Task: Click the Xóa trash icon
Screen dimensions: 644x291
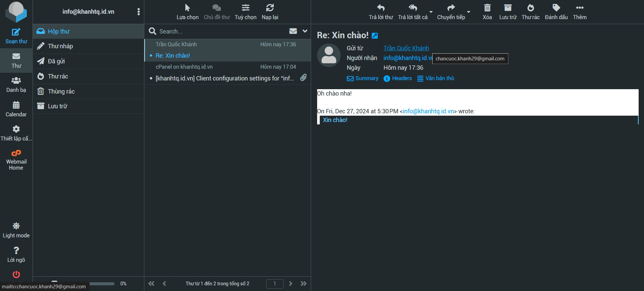Action: tap(487, 8)
